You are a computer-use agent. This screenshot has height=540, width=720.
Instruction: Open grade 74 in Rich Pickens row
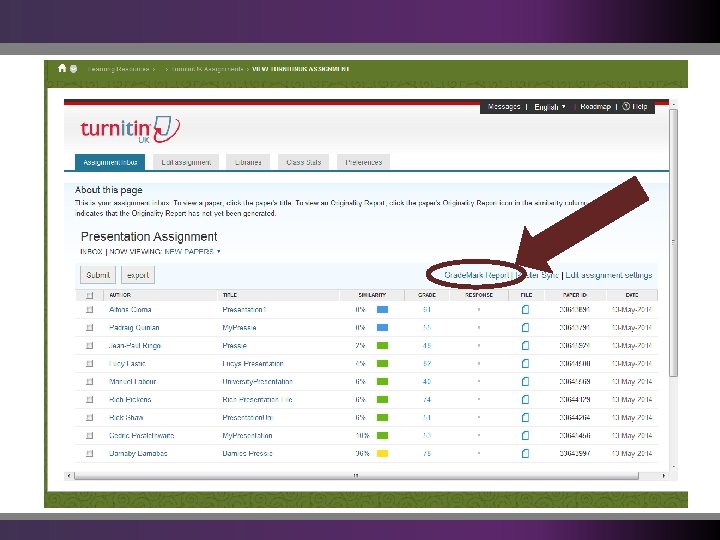(x=427, y=399)
